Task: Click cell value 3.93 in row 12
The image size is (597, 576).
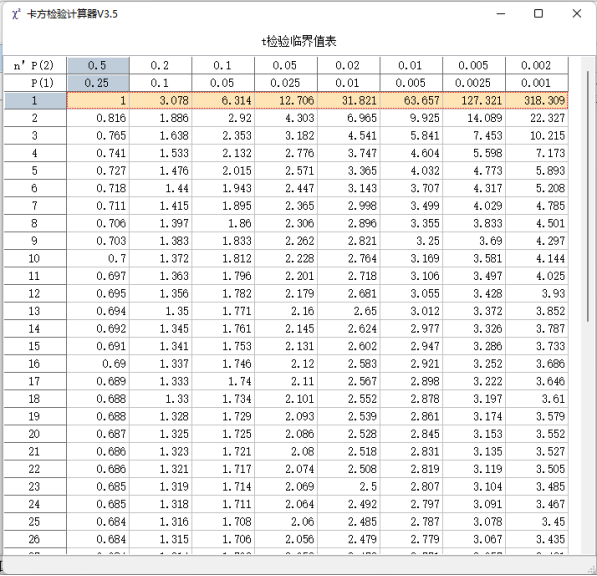Action: [x=537, y=294]
